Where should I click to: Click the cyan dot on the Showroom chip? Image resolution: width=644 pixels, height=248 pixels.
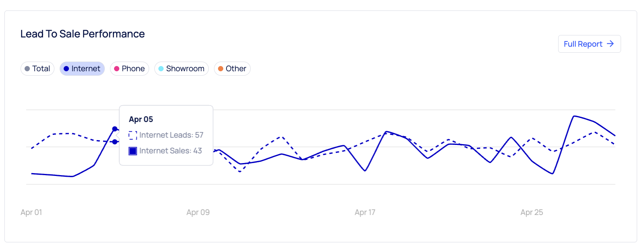[x=162, y=68]
